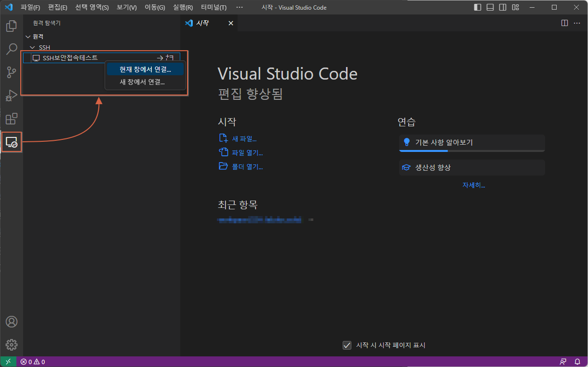Open the 생산성 향상 walkthrough
Screen dimensions: 588x367
tap(472, 168)
